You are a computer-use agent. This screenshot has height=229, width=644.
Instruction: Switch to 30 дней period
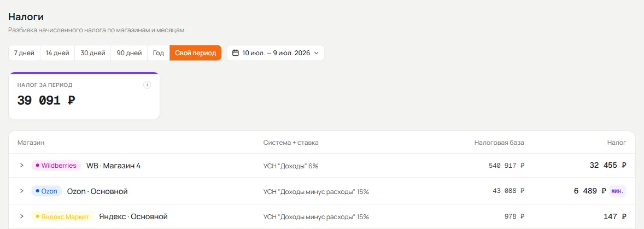pyautogui.click(x=93, y=53)
